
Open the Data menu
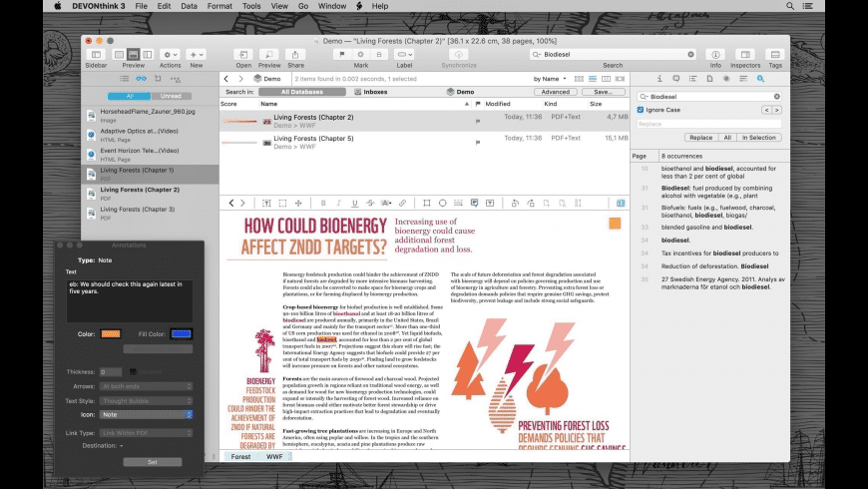click(x=189, y=6)
